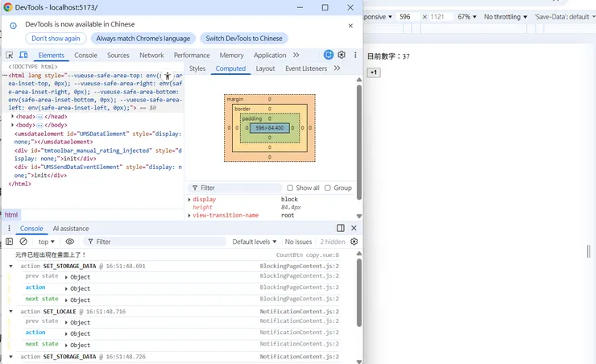
Task: Show the console sidebar icon
Action: (x=10, y=242)
